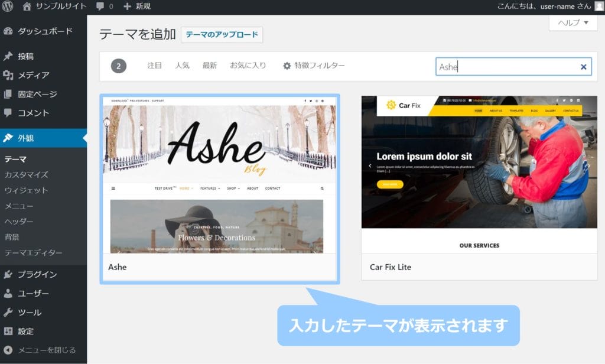Collapse sidebar with メニューを閉じる

tap(47, 350)
